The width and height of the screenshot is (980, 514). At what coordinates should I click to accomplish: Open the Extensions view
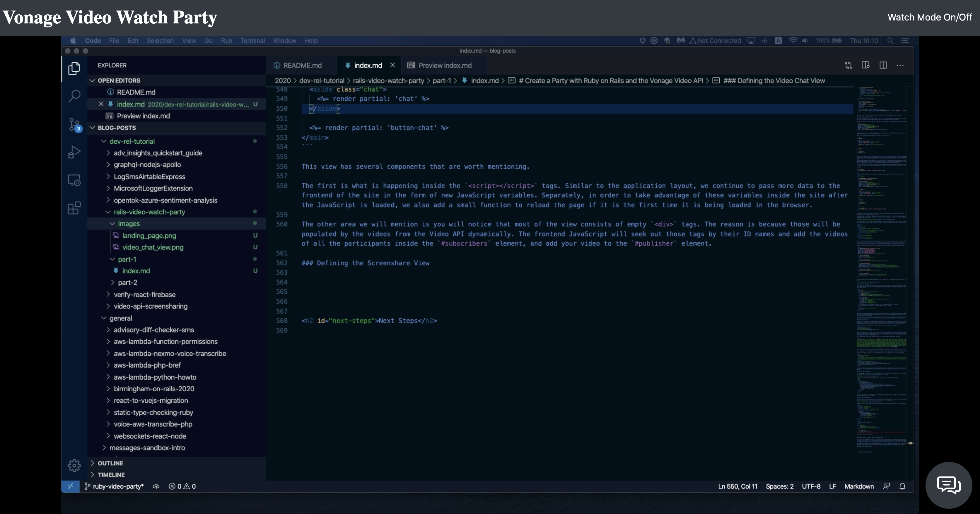[x=74, y=208]
